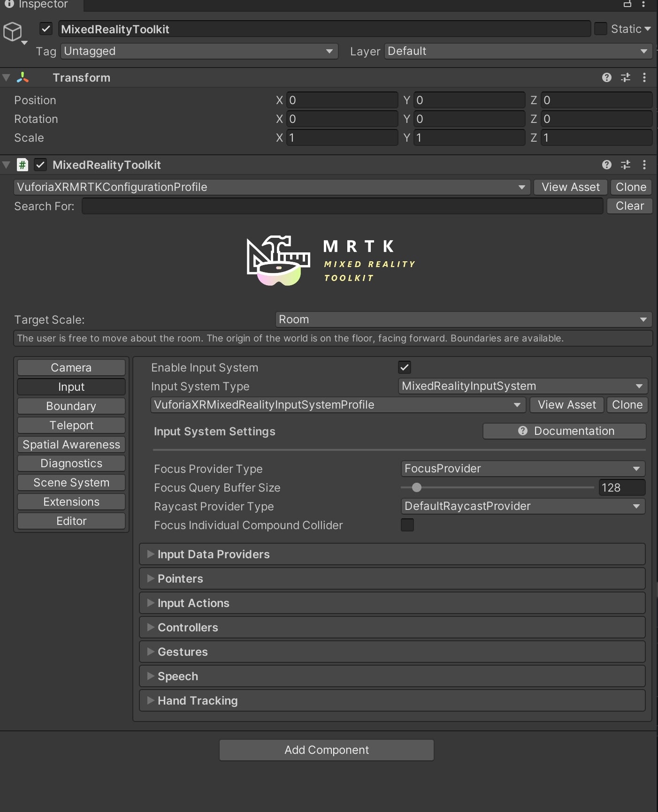The width and height of the screenshot is (658, 812).
Task: Clone the input system profile
Action: (x=627, y=405)
